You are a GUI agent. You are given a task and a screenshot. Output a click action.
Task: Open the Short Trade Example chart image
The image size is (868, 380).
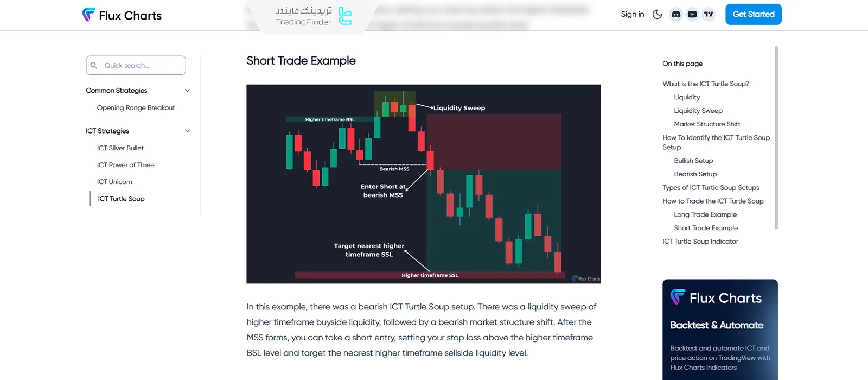(423, 184)
